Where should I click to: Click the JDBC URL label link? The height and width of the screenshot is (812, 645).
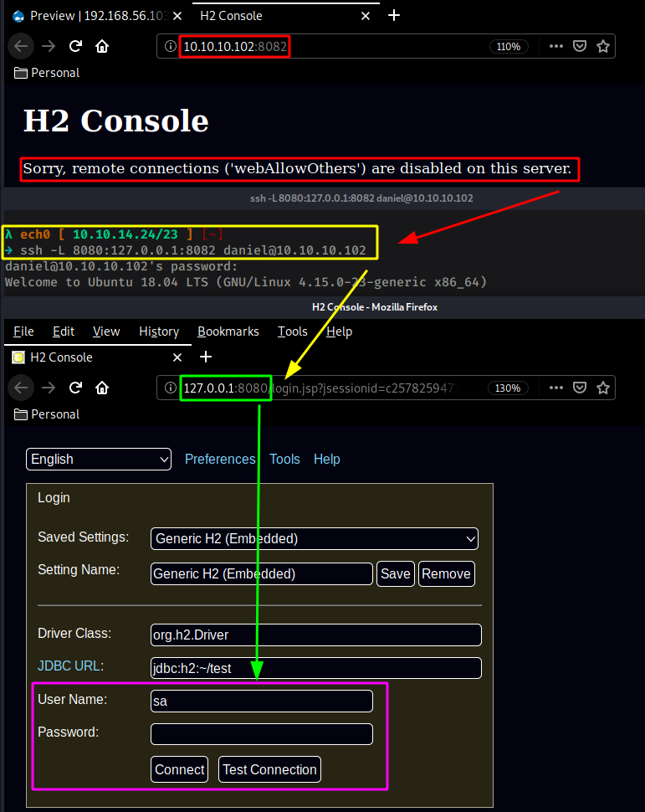pos(70,666)
